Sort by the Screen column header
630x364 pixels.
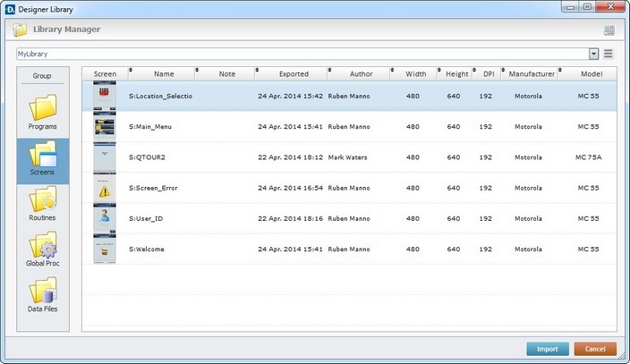(x=106, y=74)
